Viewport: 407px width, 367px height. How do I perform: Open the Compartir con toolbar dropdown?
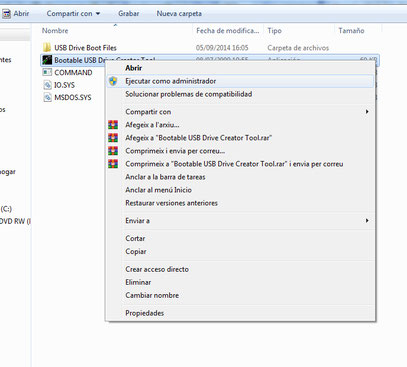click(73, 14)
